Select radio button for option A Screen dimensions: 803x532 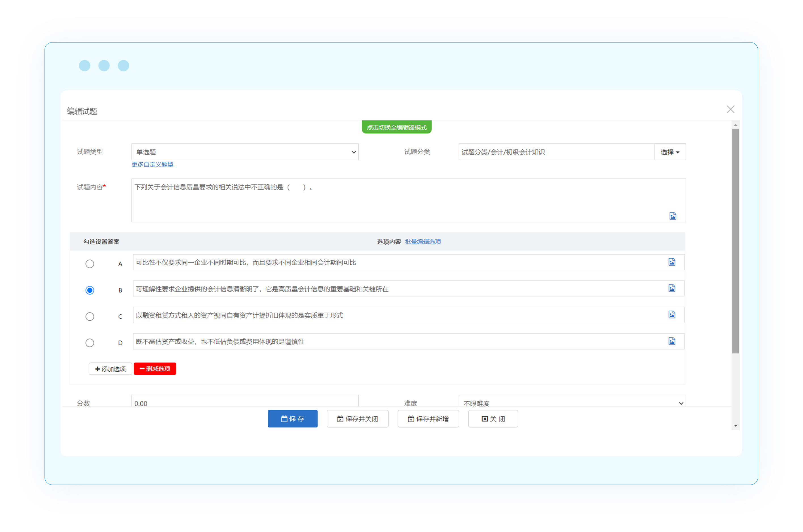[x=90, y=264]
